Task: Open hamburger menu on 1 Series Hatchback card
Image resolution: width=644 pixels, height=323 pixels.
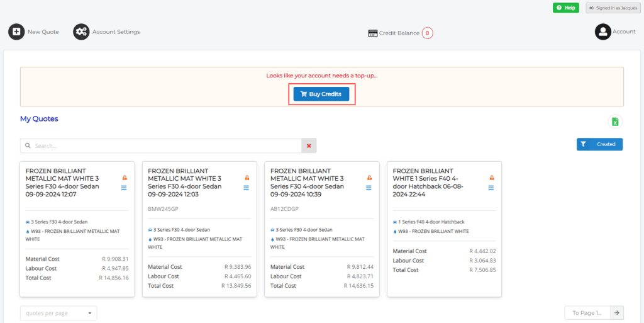Action: coord(491,188)
